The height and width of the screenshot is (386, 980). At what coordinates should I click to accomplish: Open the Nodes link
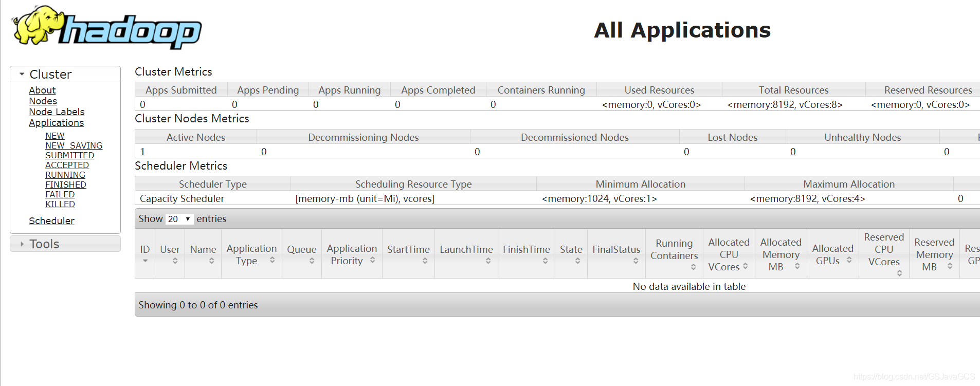pyautogui.click(x=43, y=101)
